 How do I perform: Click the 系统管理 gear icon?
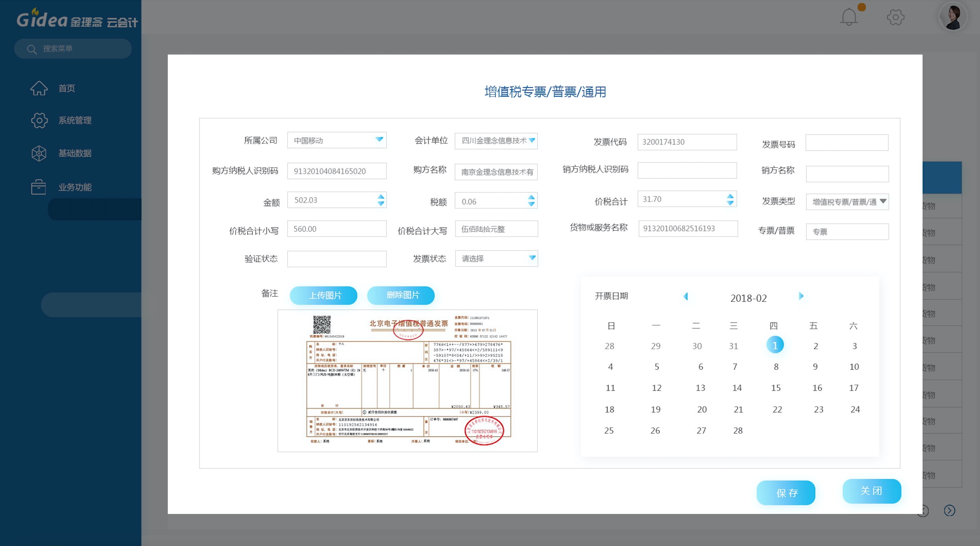39,120
